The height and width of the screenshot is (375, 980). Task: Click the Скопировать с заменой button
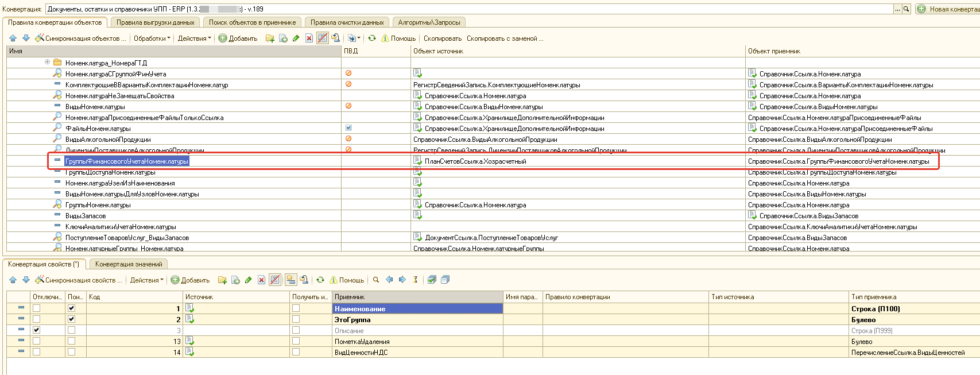[x=505, y=38]
